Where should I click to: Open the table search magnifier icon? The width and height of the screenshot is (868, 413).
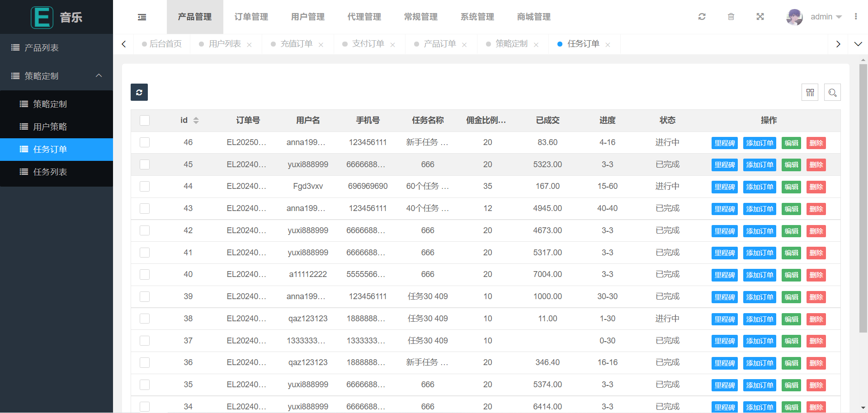point(832,93)
